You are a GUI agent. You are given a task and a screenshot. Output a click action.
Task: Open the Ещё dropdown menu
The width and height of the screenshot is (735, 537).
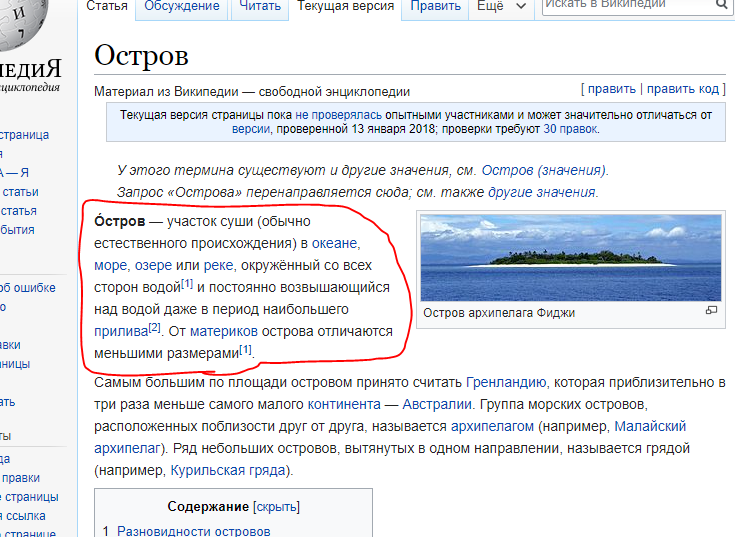pyautogui.click(x=501, y=6)
